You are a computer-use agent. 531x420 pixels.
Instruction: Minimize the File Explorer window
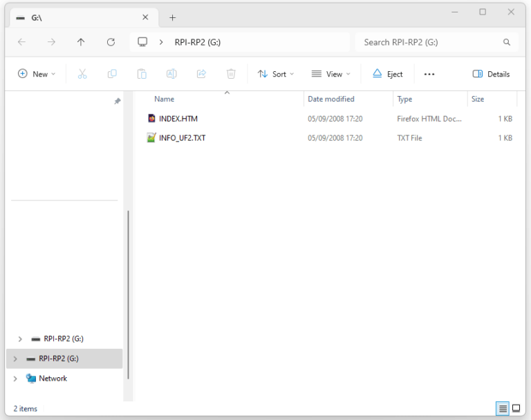(x=454, y=12)
